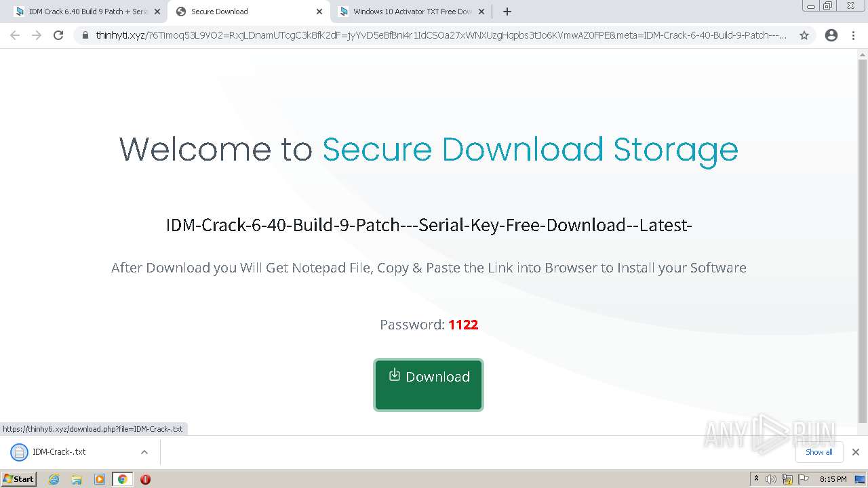The image size is (868, 488).
Task: Click the password value 1122
Action: pyautogui.click(x=463, y=325)
